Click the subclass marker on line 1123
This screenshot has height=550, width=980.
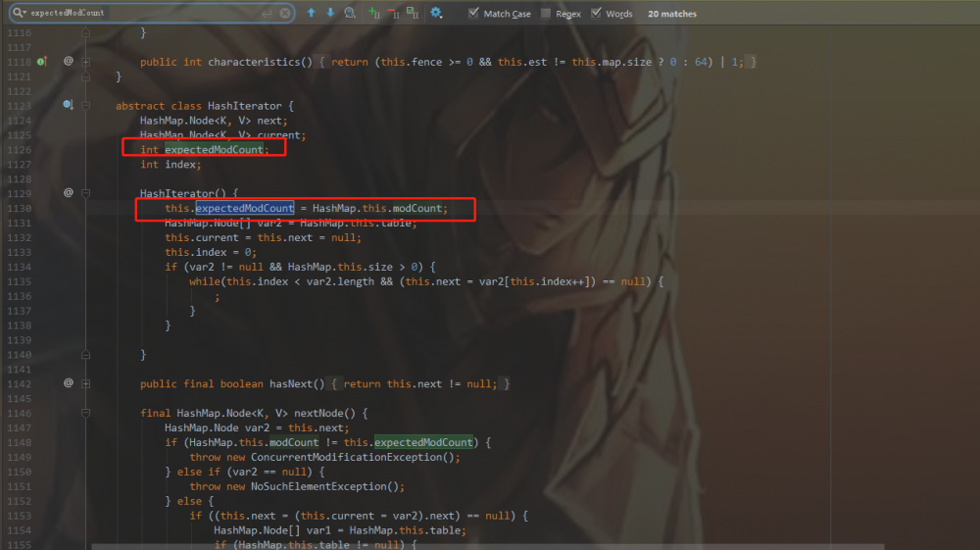point(69,105)
